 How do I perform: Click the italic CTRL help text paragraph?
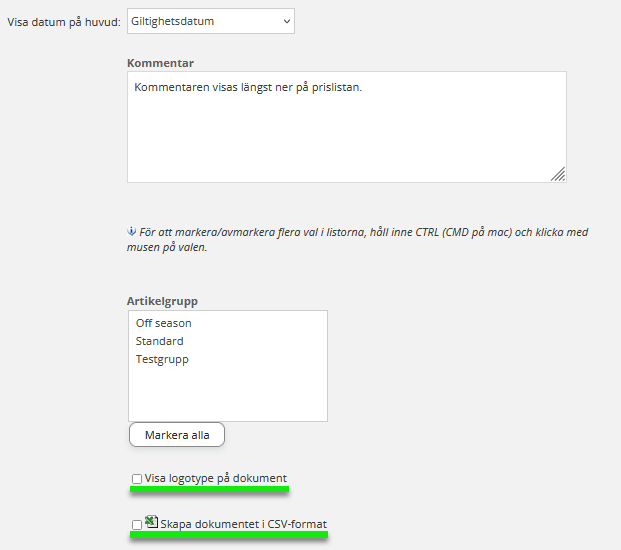(360, 239)
